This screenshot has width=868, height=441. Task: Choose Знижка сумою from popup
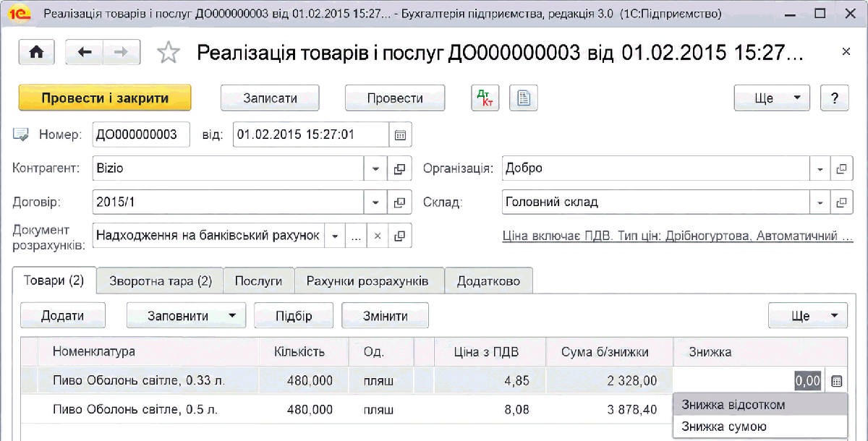click(x=759, y=427)
